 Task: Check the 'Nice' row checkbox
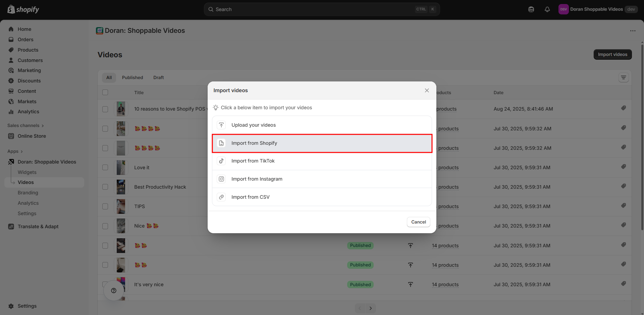click(105, 226)
